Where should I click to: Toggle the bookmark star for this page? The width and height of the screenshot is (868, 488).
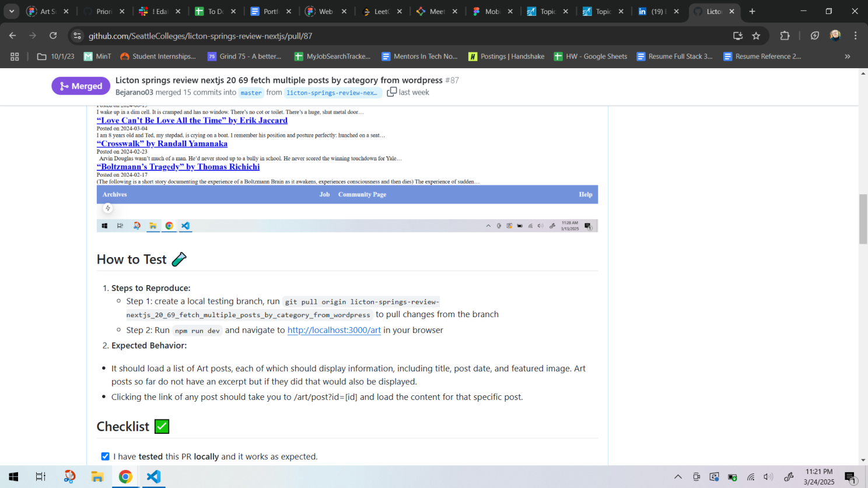(x=757, y=36)
